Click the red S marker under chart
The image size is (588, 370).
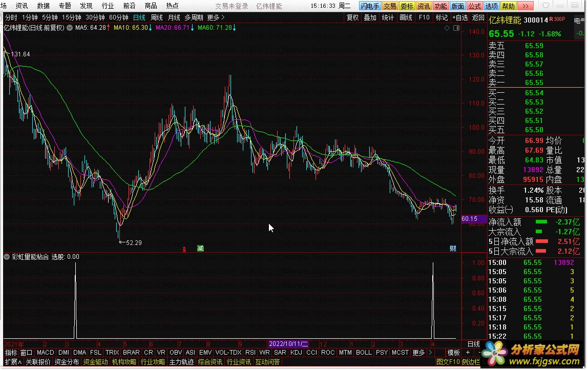click(x=184, y=249)
